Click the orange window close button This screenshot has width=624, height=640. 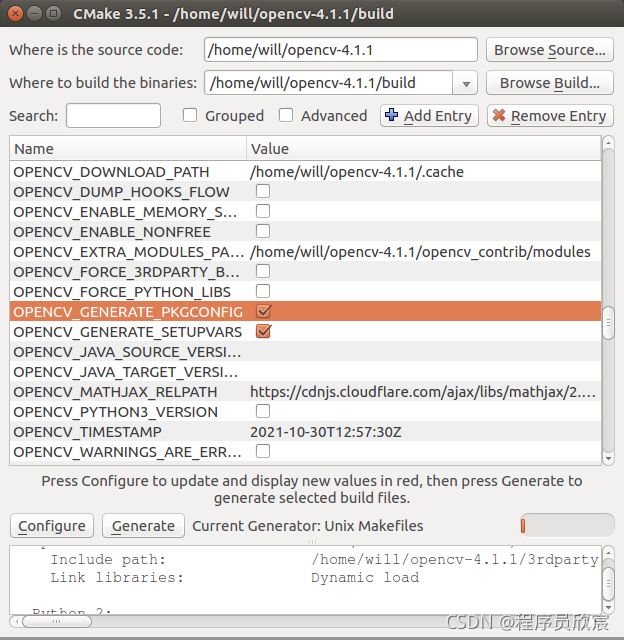click(x=14, y=14)
